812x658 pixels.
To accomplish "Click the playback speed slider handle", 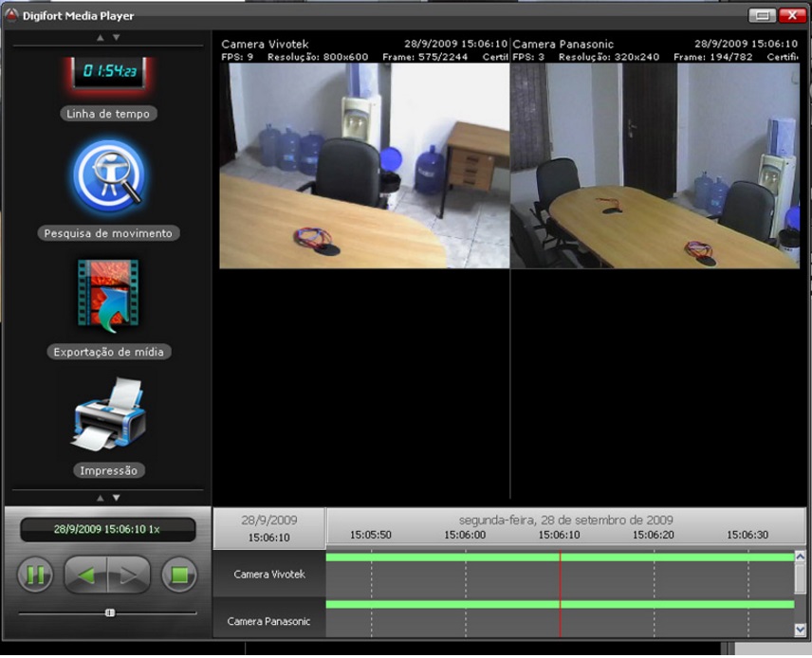I will [x=110, y=613].
